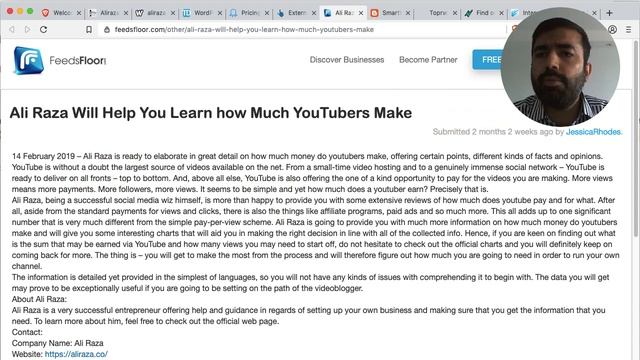Click the page's vertical scrollbar thumb
Viewport: 640px width, 360px height.
(636, 138)
